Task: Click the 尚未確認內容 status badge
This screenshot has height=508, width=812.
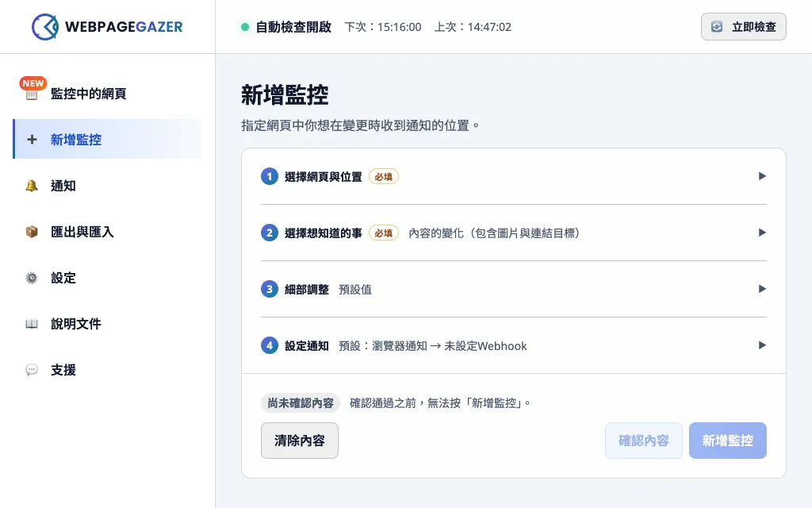Action: click(x=301, y=402)
